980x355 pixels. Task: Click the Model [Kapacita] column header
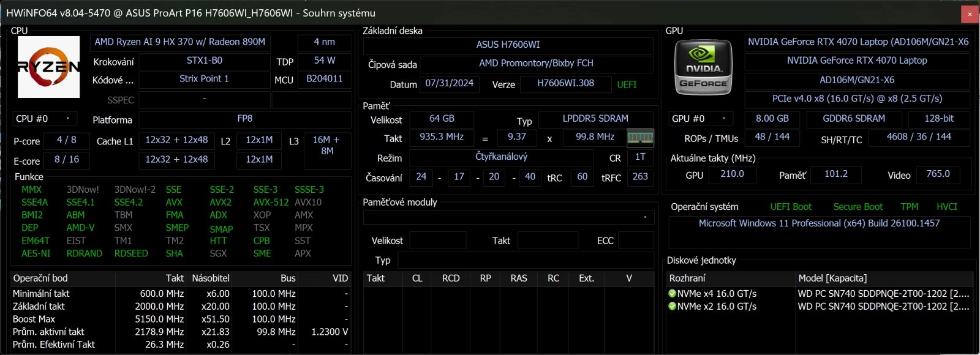(x=884, y=278)
